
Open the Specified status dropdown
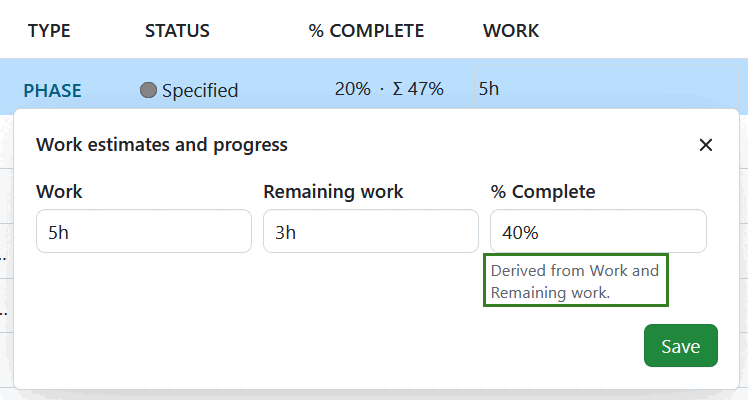tap(199, 90)
